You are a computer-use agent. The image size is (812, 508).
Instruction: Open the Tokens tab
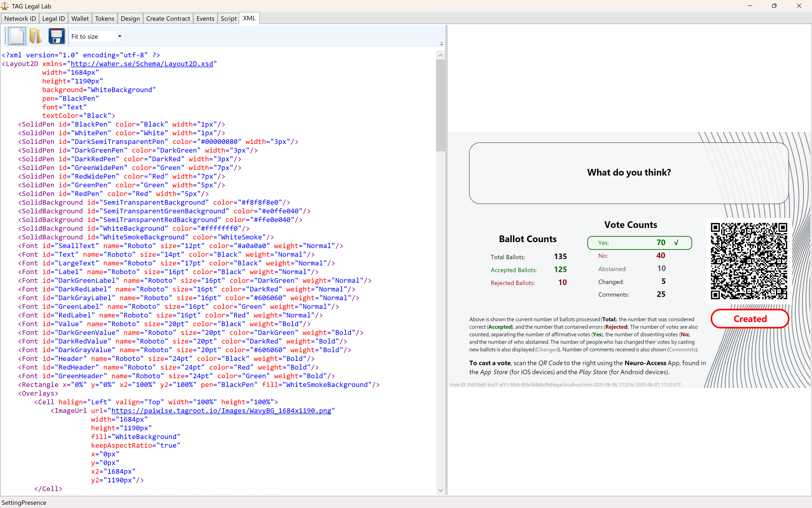click(x=105, y=18)
